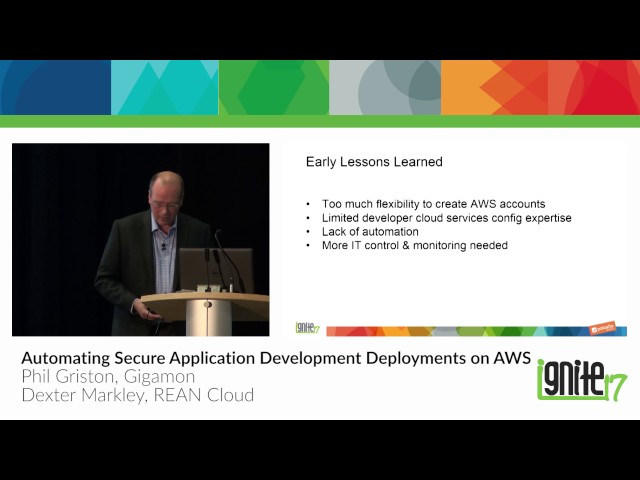Click the large Ignite 17 logo
This screenshot has height=480, width=640.
point(582,380)
